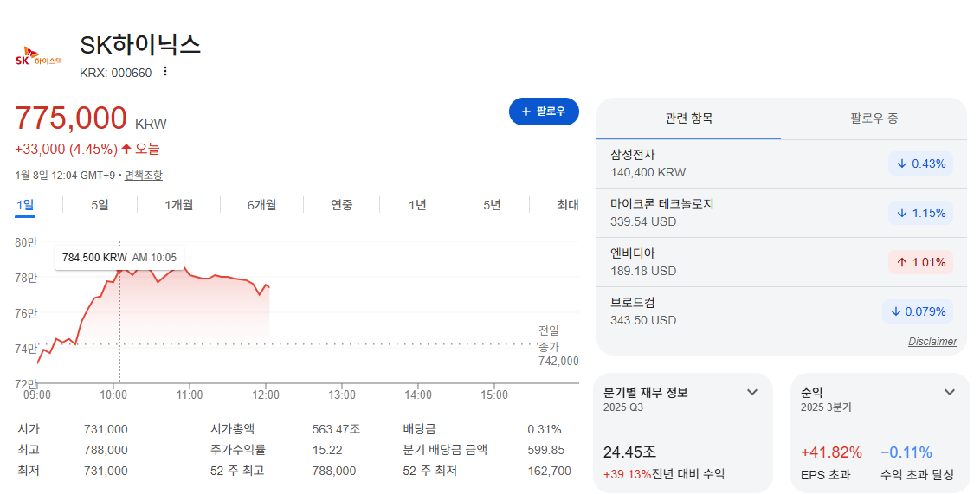Click the 10:00 time axis label

(x=113, y=395)
